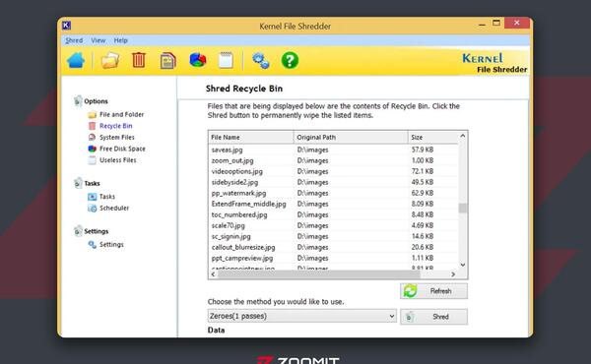Select sidebyside2.jpg row
The height and width of the screenshot is (364, 591).
(x=334, y=182)
